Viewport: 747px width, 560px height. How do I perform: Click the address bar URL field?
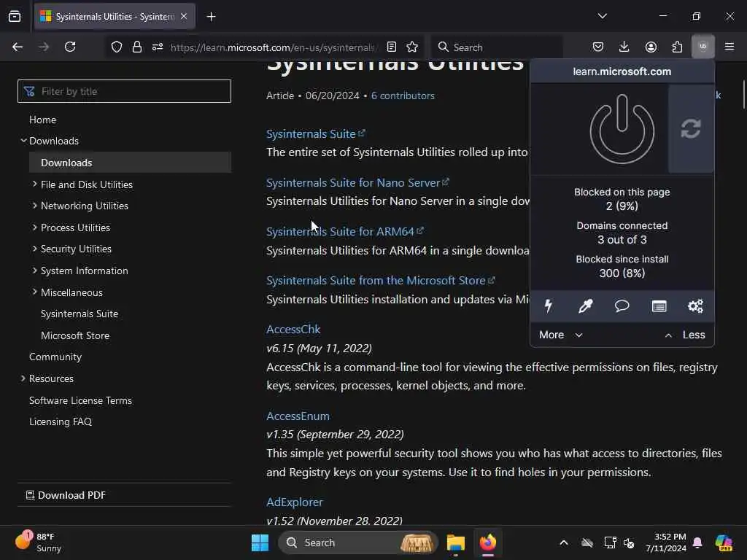[274, 47]
